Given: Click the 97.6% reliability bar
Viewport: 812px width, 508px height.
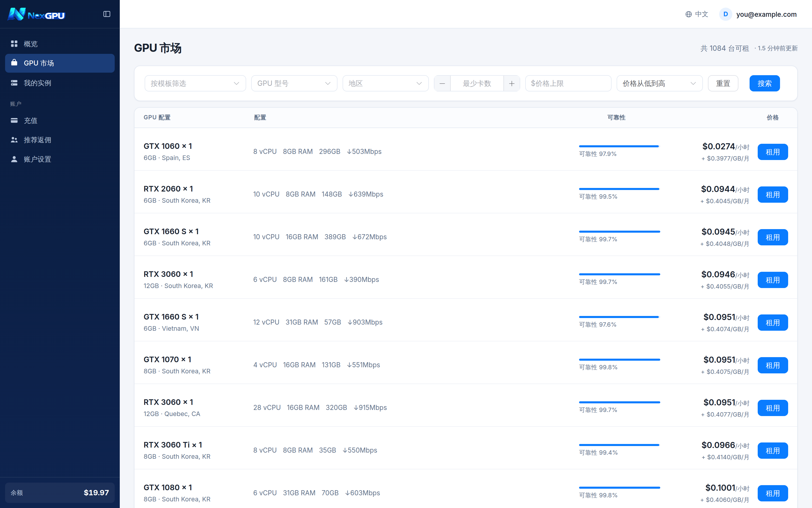Looking at the screenshot, I should pos(619,317).
